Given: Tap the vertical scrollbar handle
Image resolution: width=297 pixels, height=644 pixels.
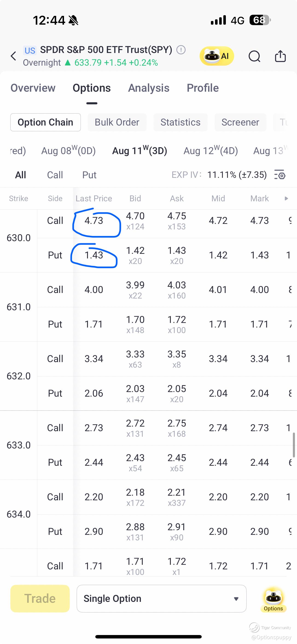Looking at the screenshot, I should pos(294,445).
